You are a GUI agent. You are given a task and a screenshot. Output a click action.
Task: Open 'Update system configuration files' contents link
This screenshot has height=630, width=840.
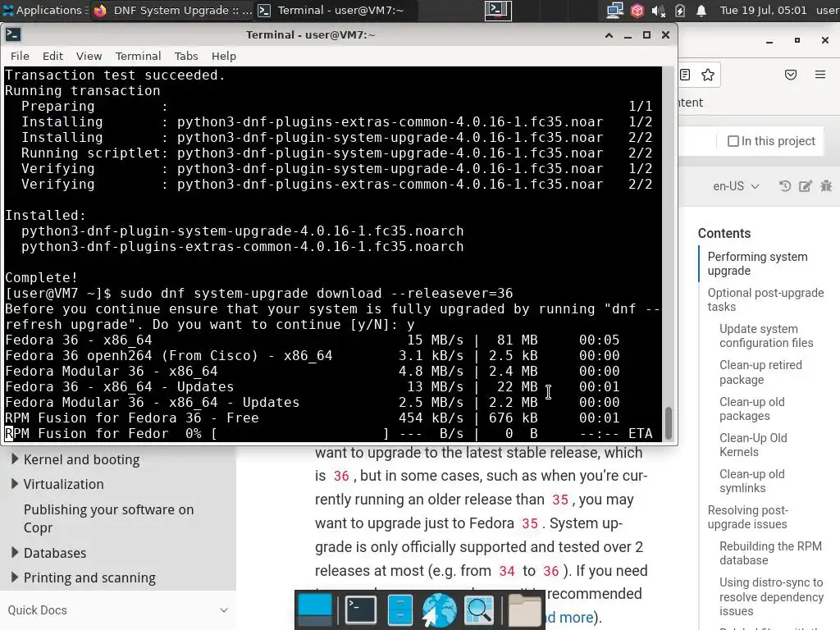point(766,336)
